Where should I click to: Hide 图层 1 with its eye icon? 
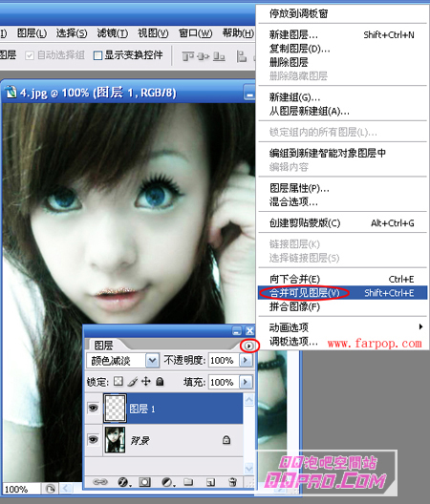click(x=93, y=409)
